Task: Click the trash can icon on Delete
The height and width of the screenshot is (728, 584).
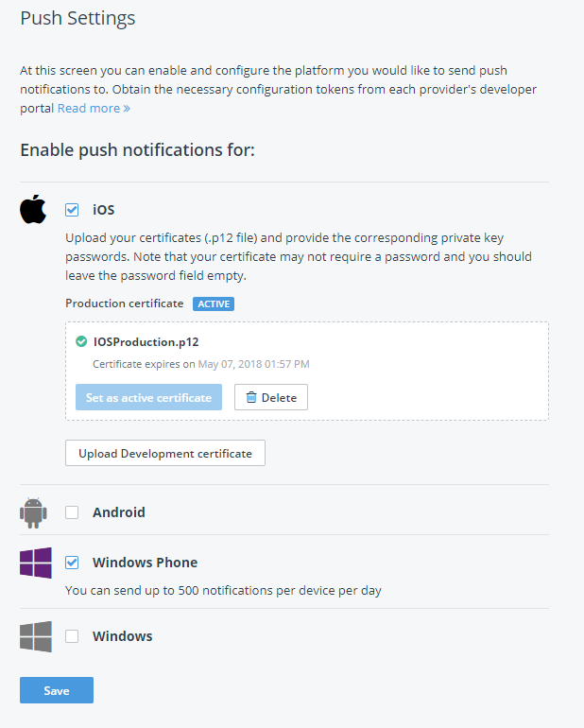Action: pyautogui.click(x=251, y=398)
